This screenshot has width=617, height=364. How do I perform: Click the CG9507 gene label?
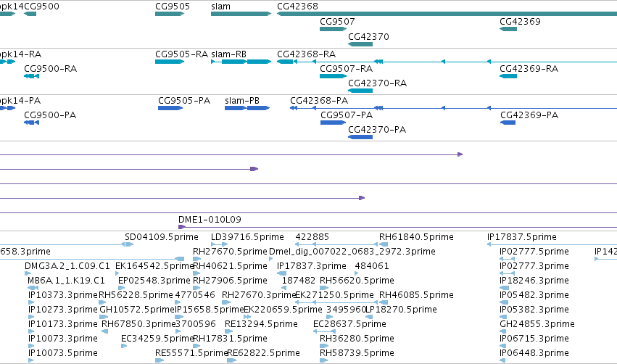pos(337,21)
